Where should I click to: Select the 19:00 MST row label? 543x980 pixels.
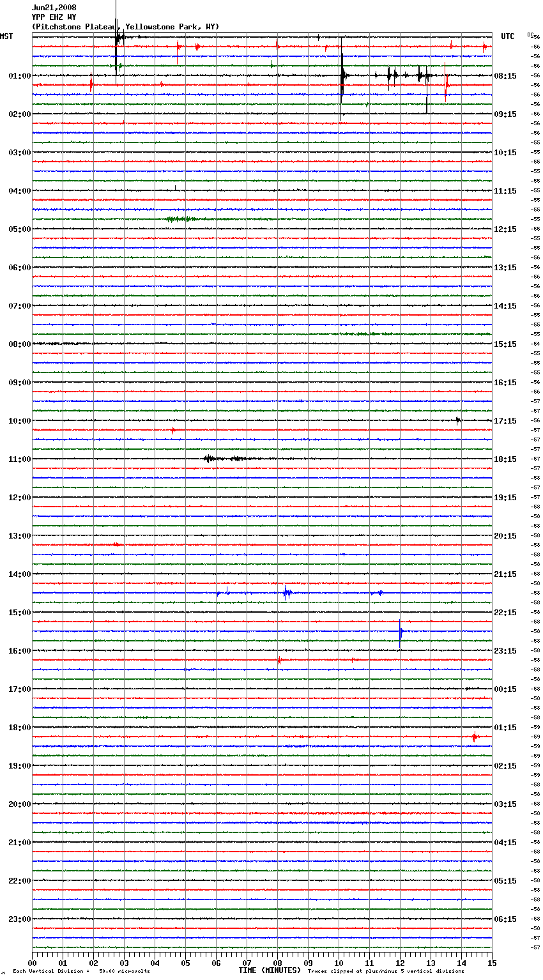20,765
